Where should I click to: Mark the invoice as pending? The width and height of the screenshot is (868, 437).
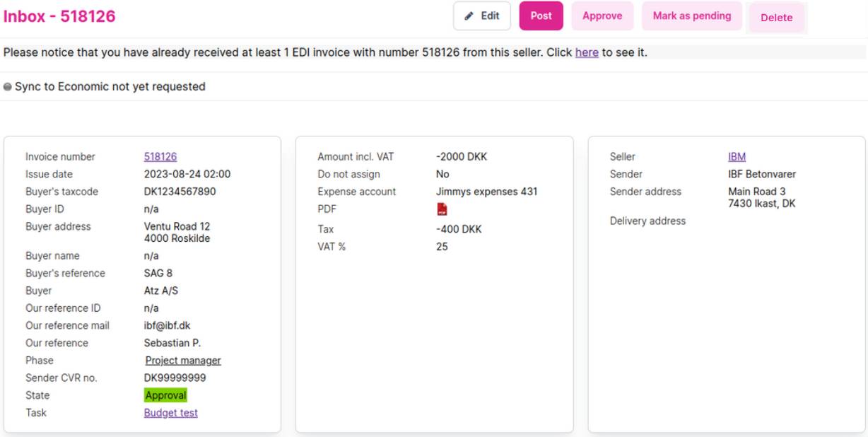tap(691, 16)
